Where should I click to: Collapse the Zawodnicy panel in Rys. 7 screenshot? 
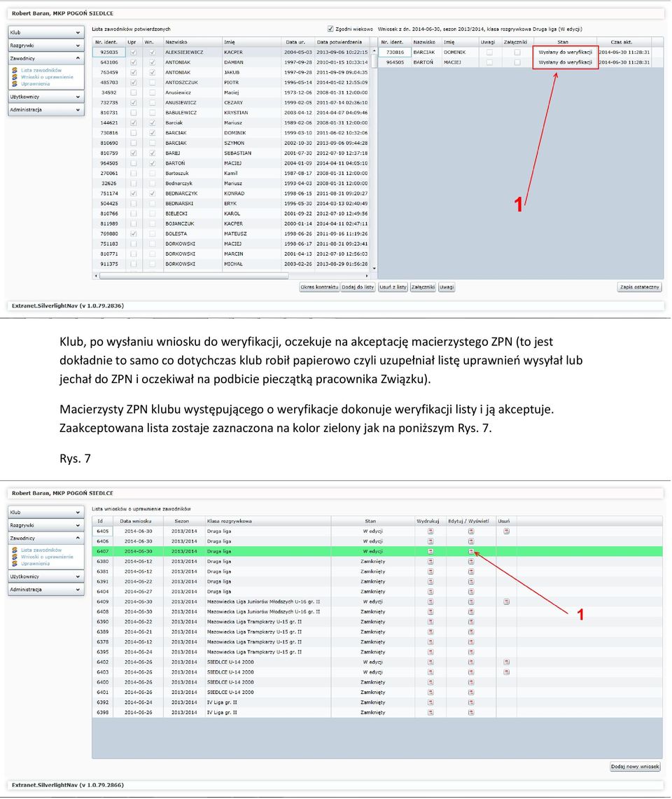[x=46, y=538]
